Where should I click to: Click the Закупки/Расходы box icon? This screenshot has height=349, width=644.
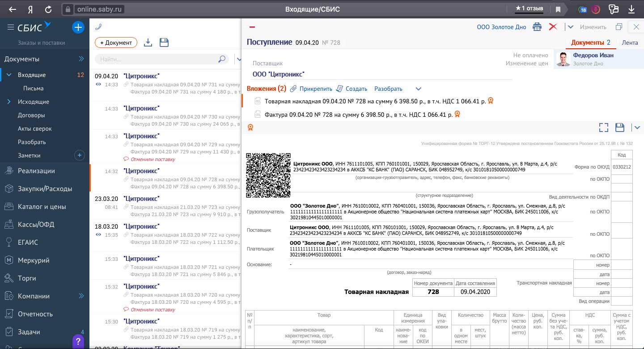pos(8,188)
